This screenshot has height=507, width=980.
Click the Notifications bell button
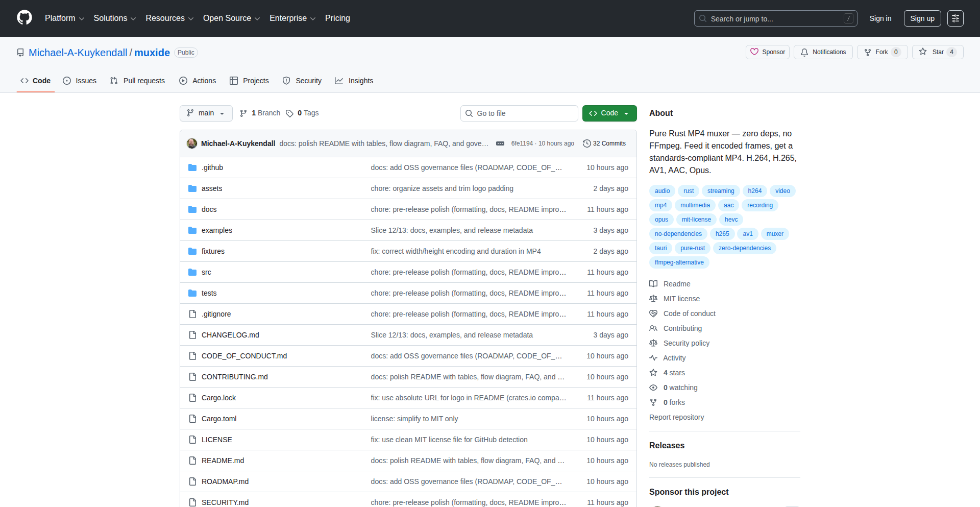pos(823,52)
